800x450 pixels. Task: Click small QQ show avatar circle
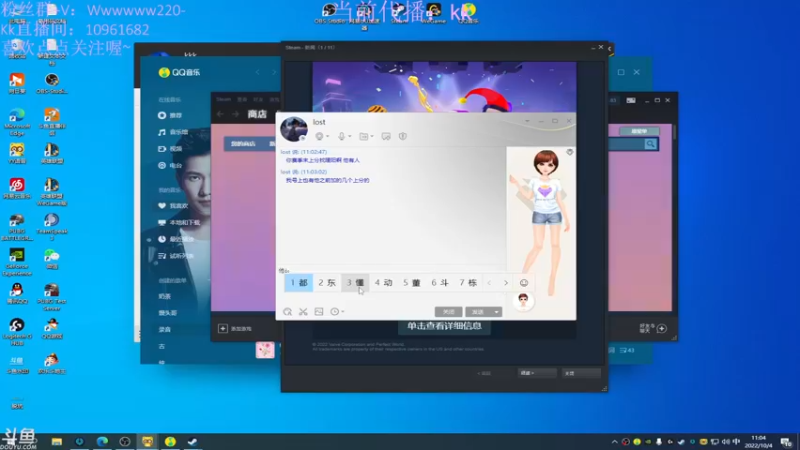[x=523, y=301]
